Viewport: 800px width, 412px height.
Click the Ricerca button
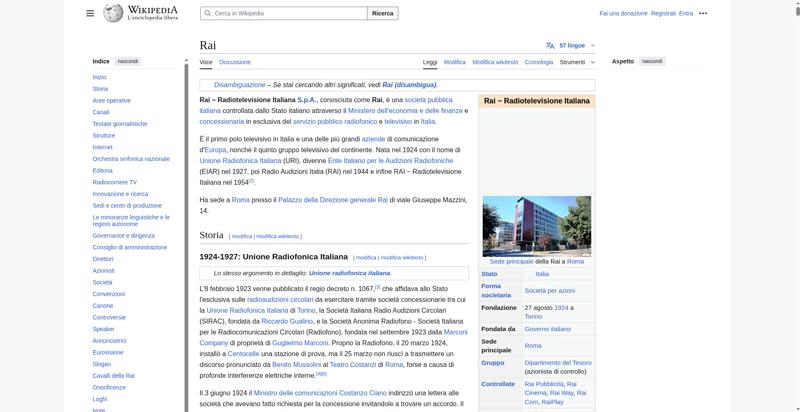pyautogui.click(x=383, y=13)
